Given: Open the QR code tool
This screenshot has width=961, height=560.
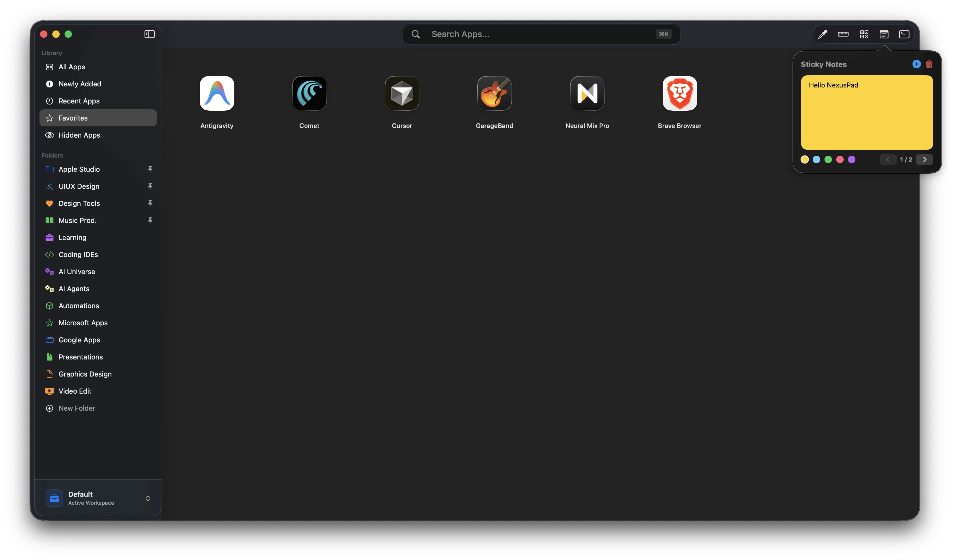Looking at the screenshot, I should click(864, 34).
